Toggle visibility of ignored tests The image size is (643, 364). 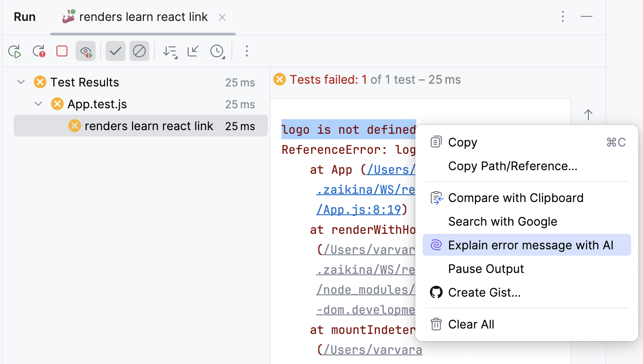[x=139, y=51]
